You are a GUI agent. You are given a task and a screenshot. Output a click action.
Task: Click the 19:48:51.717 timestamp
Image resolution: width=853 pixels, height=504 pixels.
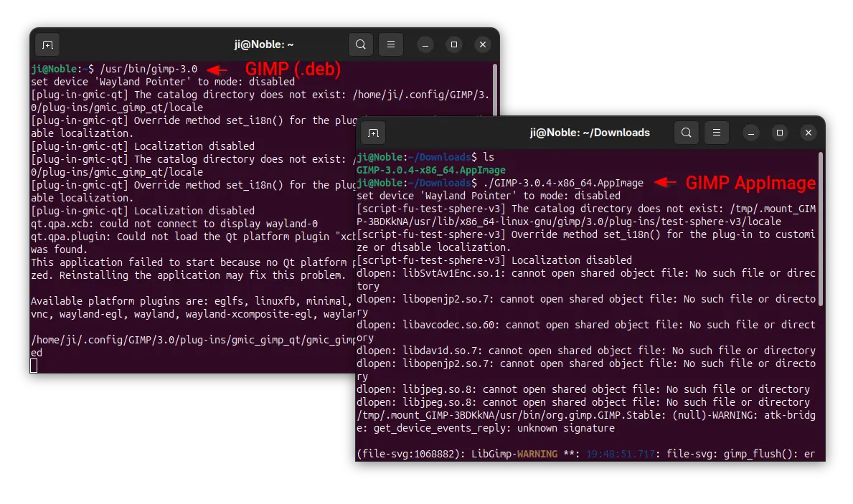620,454
